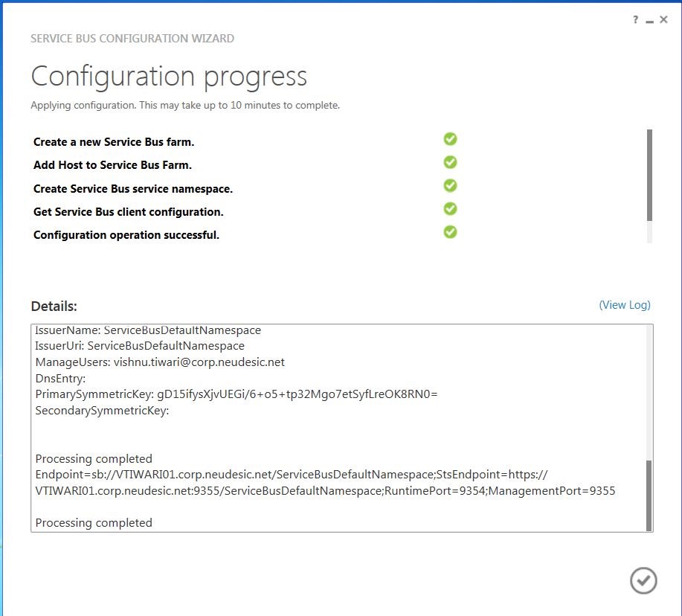
Task: Close the Service Bus wizard window
Action: point(663,19)
